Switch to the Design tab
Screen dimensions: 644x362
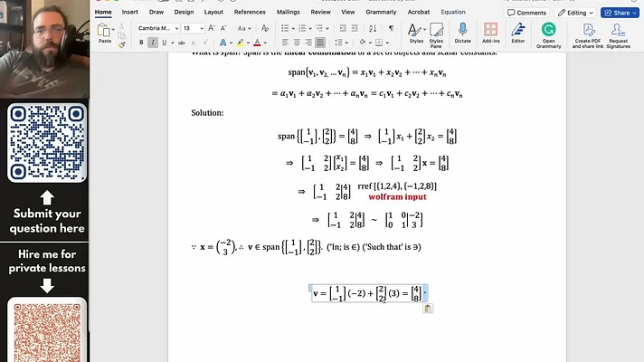184,12
